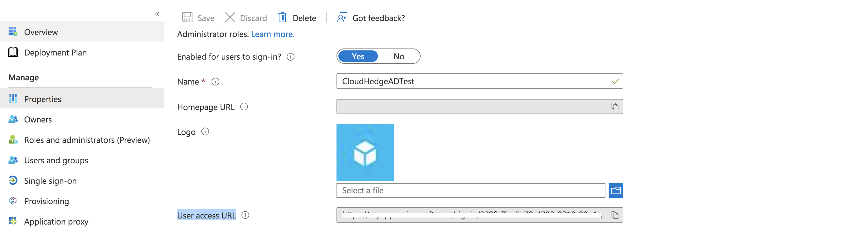Click the info tooltip next to Name
The width and height of the screenshot is (868, 229).
coord(216,82)
